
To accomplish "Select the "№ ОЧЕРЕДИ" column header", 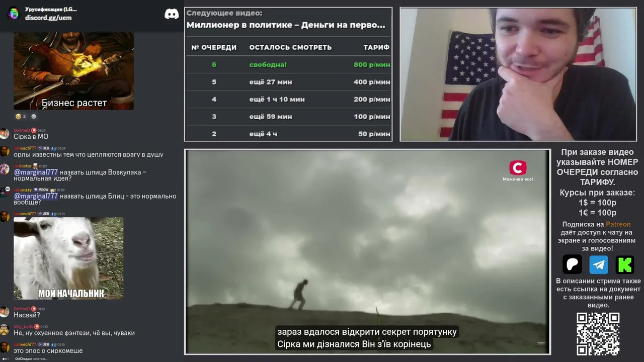I will [x=214, y=47].
